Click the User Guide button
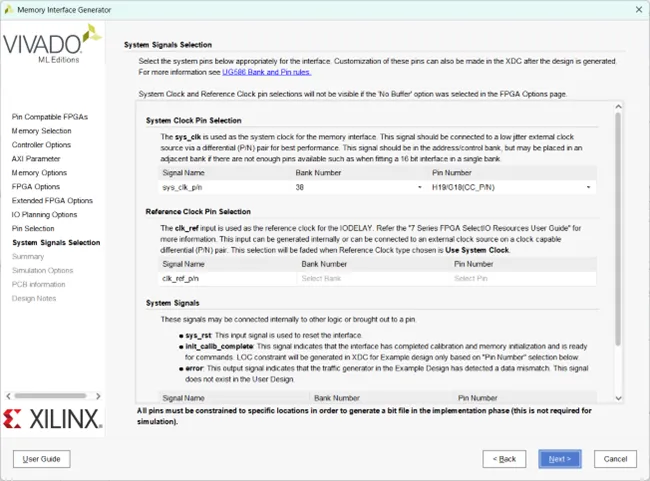 41,459
